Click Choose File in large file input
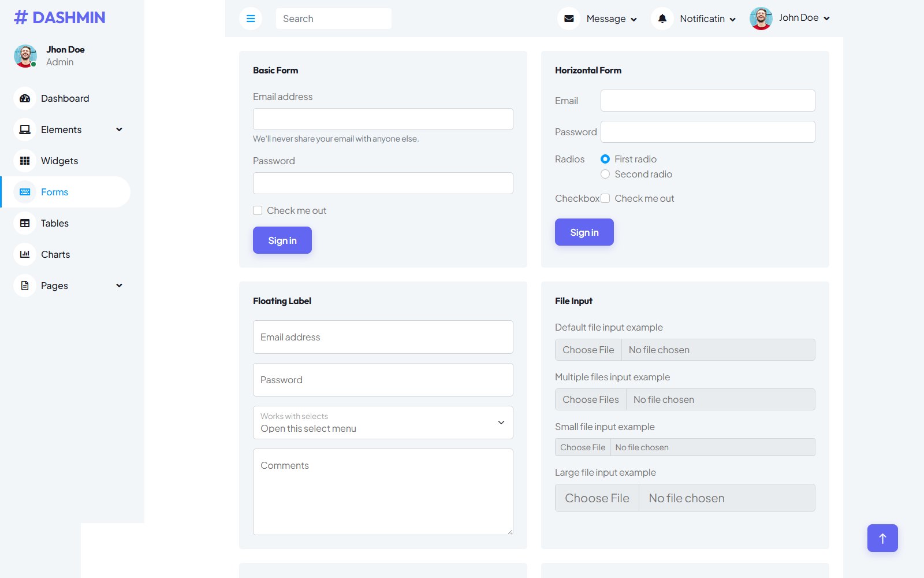Viewport: 924px width, 578px height. (x=597, y=498)
